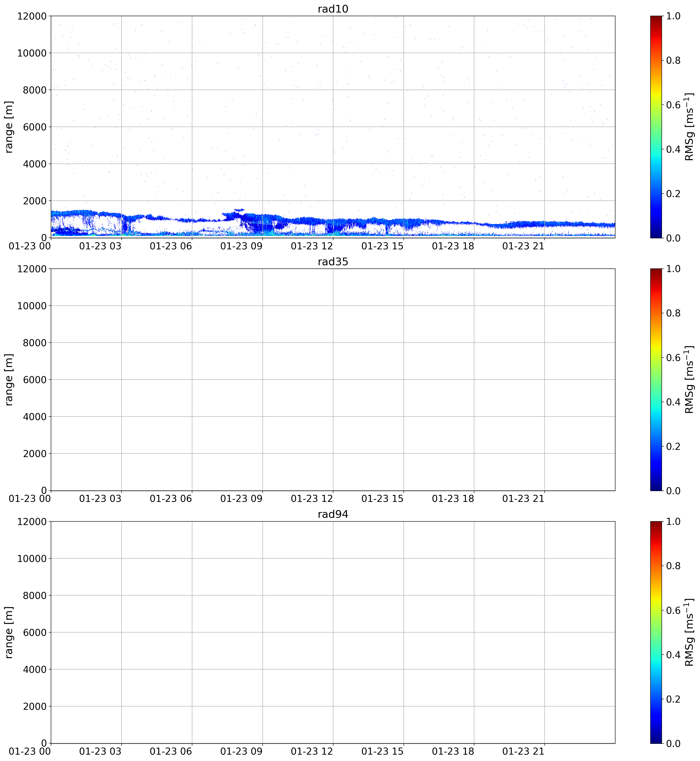This screenshot has height=761, width=700.
Task: Click the 0.0 tick on rad94 colorbar
Action: pyautogui.click(x=673, y=743)
